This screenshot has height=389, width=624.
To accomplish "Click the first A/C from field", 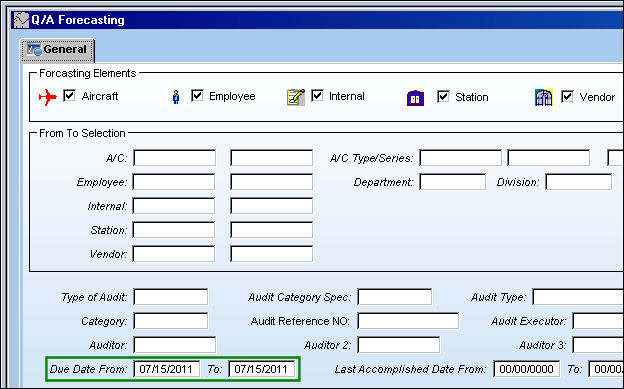I will [x=174, y=158].
